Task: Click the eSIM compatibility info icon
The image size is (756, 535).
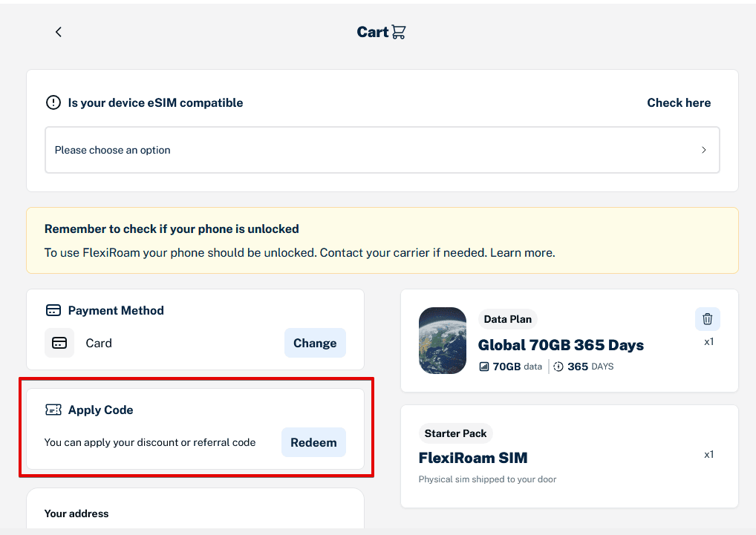Action: (x=53, y=103)
